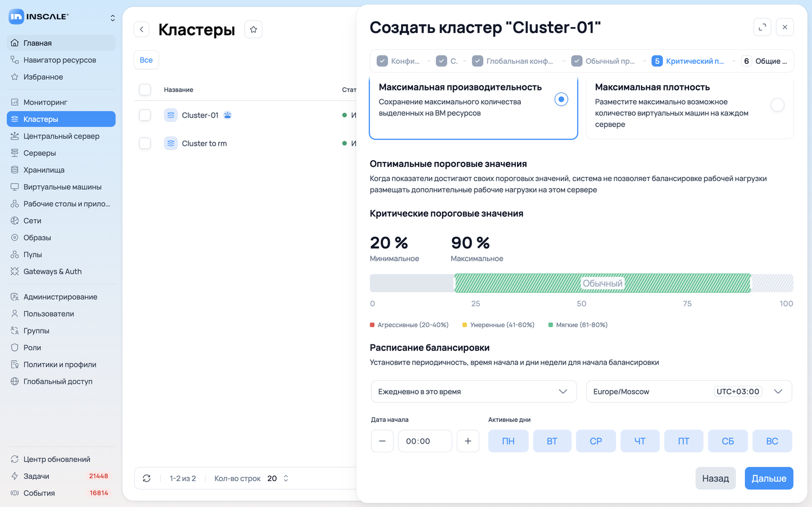Viewport: 812px width, 507px height.
Task: Go to the Глобальная конф... wizard step
Action: [x=513, y=61]
